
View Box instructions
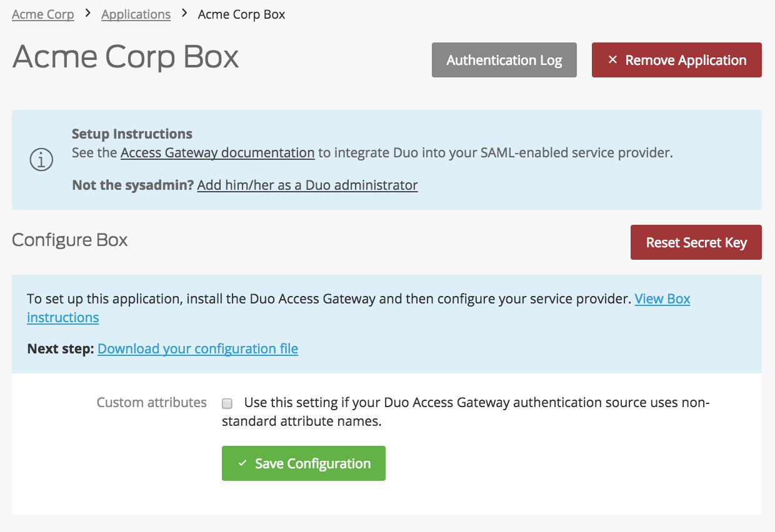point(662,298)
